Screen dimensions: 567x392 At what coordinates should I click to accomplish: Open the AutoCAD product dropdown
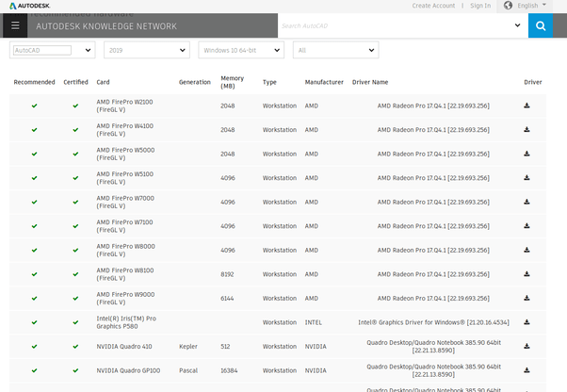tap(88, 50)
